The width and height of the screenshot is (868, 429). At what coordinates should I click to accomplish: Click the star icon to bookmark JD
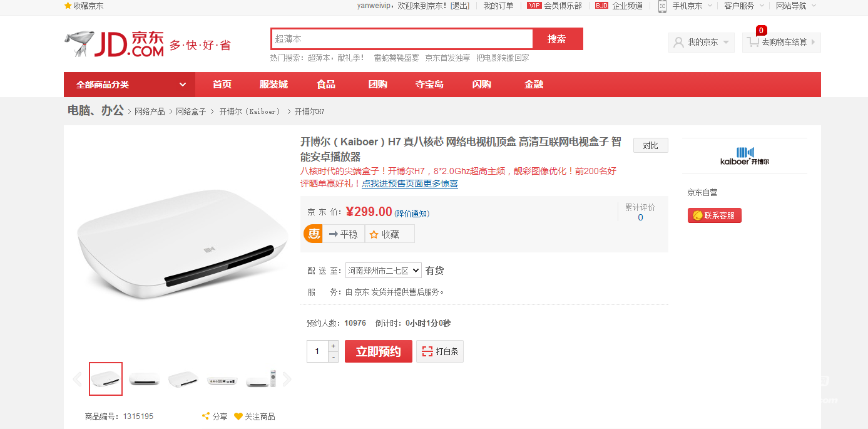point(68,6)
